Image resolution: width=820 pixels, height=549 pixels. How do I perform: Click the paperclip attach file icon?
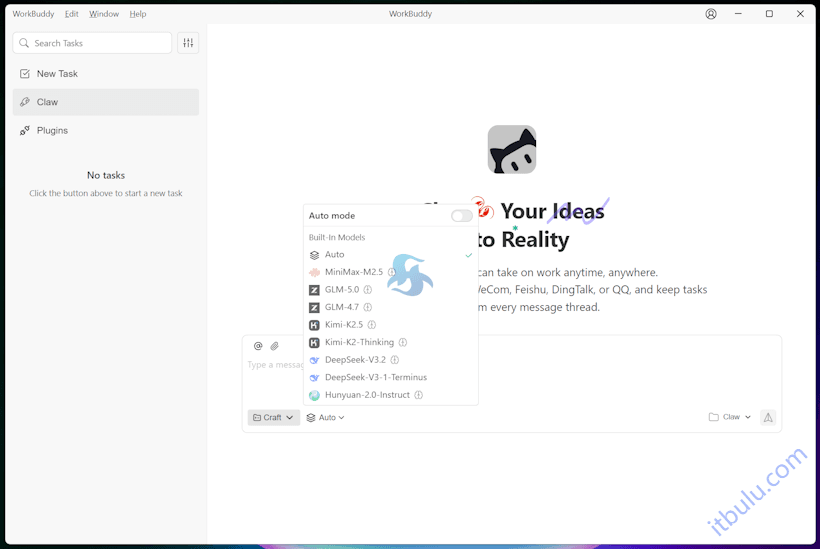tap(275, 346)
